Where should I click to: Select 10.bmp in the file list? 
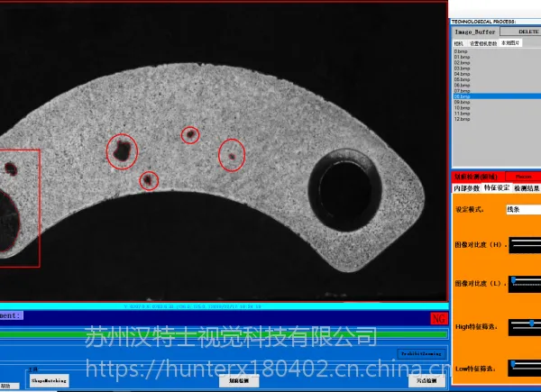click(462, 107)
